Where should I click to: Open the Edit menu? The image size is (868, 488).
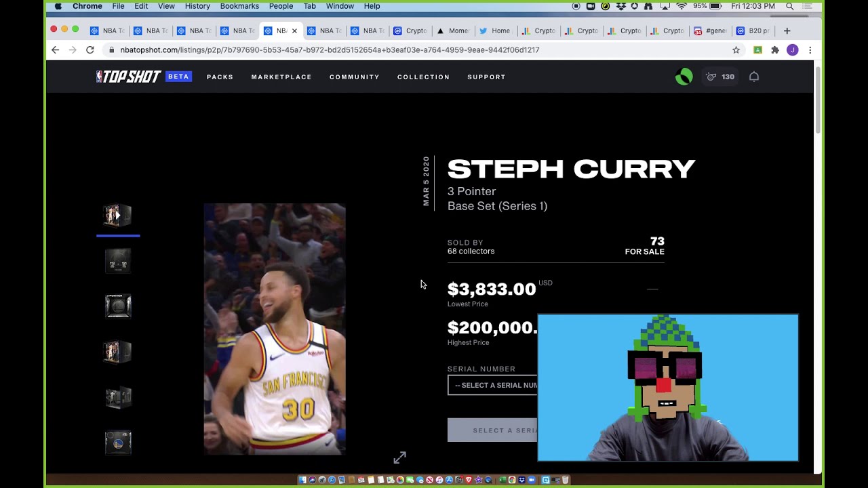(x=141, y=6)
